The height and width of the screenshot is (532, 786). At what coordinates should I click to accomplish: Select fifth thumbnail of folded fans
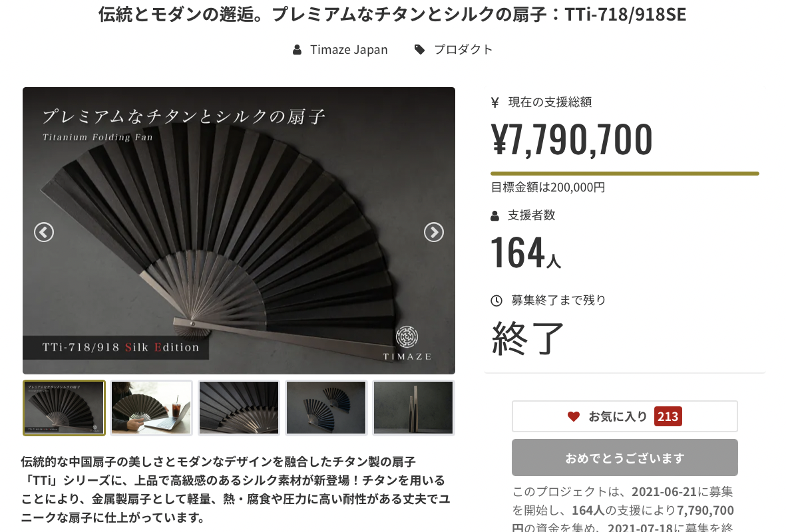click(x=413, y=408)
